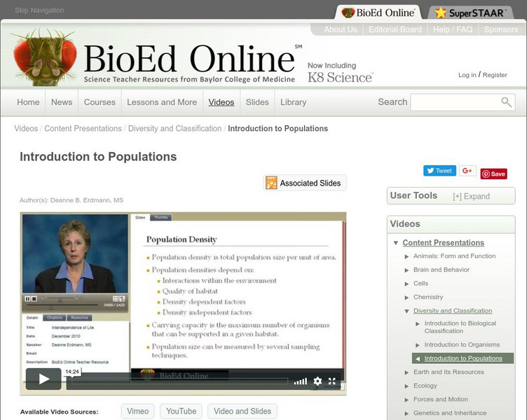Image resolution: width=527 pixels, height=420 pixels.
Task: Expand Genetics and Inheritance category
Action: pyautogui.click(x=406, y=413)
